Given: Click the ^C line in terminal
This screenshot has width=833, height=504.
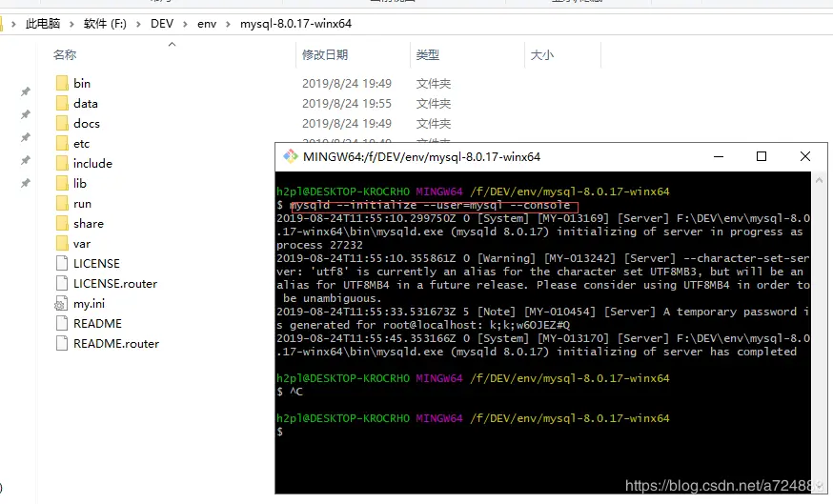Looking at the screenshot, I should click(x=290, y=392).
